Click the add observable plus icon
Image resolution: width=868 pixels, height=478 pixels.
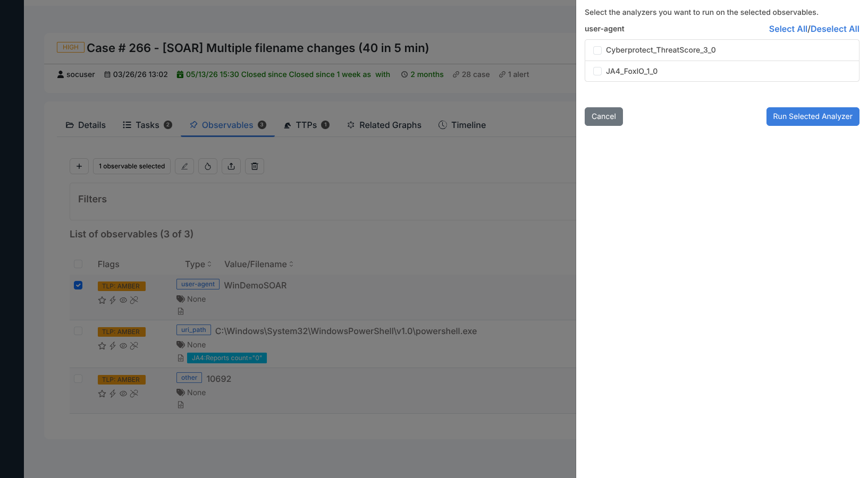[x=79, y=166]
